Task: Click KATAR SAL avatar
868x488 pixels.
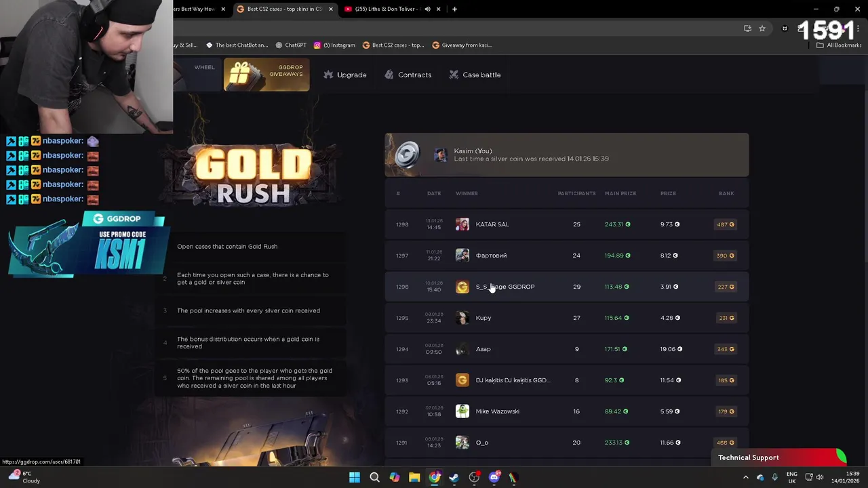Action: point(462,224)
